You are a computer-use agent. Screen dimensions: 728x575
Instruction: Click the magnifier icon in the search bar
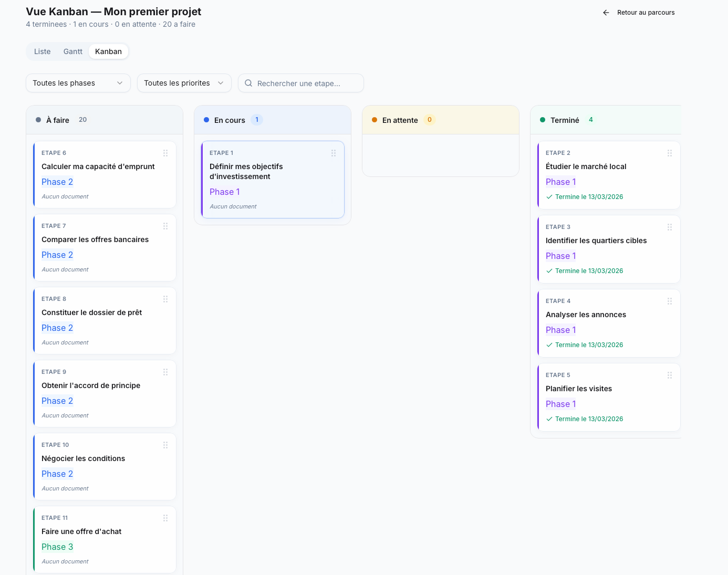pos(248,83)
